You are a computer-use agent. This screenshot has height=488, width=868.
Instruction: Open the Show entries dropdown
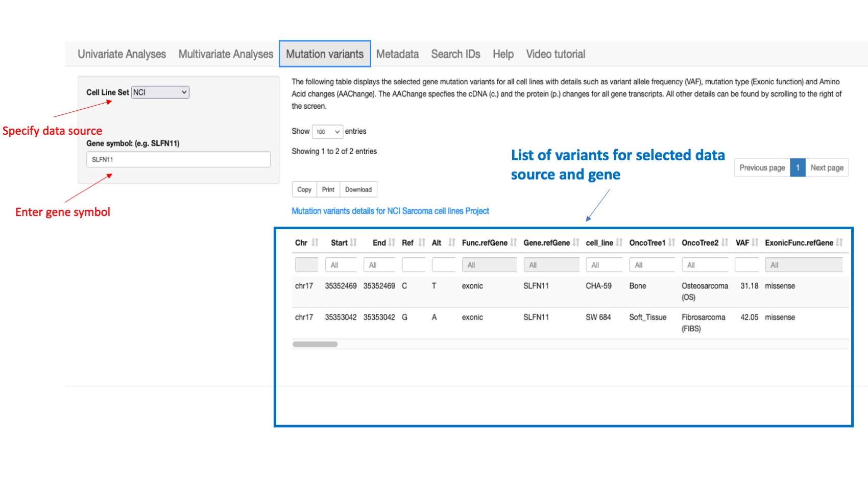[x=327, y=132]
